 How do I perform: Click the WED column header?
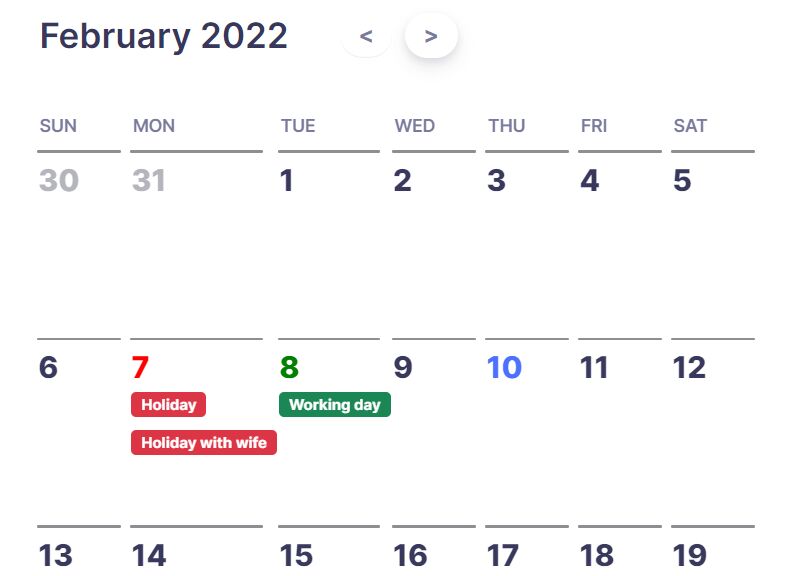point(415,126)
